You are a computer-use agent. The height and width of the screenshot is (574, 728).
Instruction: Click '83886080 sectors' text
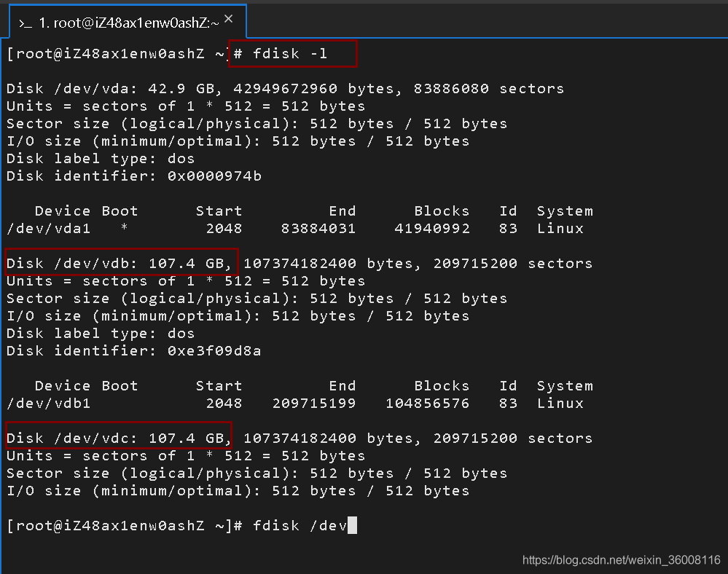coord(489,88)
